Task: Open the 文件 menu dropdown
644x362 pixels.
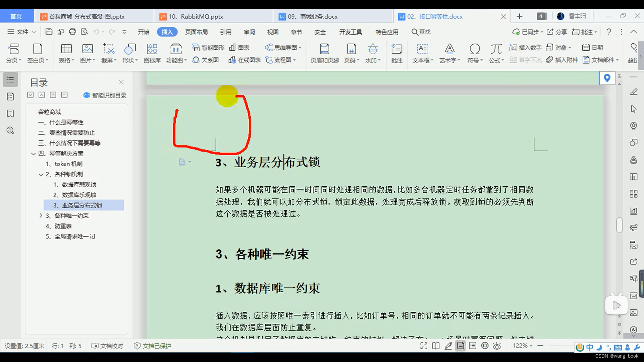Action: pos(21,32)
